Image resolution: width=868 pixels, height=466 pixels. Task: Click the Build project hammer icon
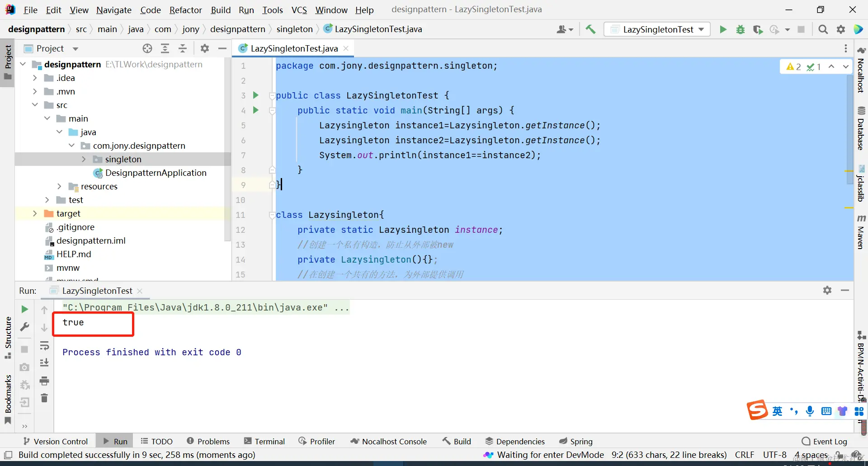pyautogui.click(x=590, y=29)
